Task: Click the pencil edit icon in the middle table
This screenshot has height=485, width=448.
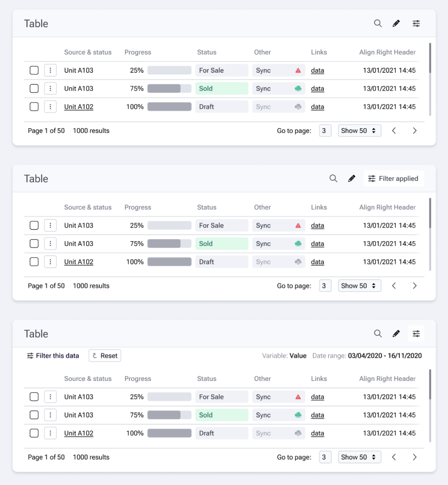Action: point(352,178)
